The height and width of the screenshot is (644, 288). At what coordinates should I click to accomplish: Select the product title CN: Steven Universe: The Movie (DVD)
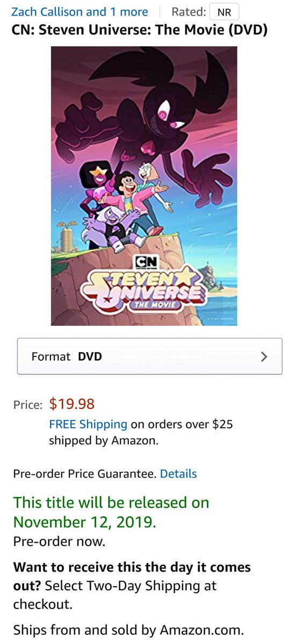(x=140, y=30)
